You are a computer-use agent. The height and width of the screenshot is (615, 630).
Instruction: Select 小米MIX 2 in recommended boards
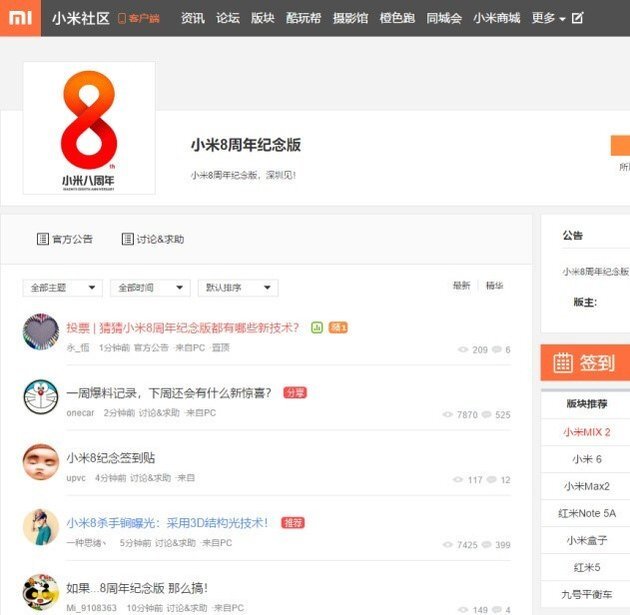click(x=586, y=432)
